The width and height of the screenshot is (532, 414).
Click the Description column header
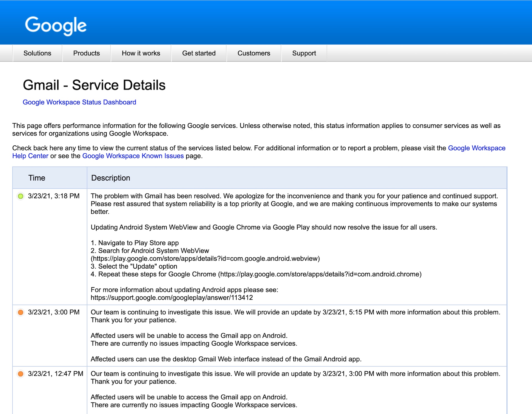click(x=111, y=178)
